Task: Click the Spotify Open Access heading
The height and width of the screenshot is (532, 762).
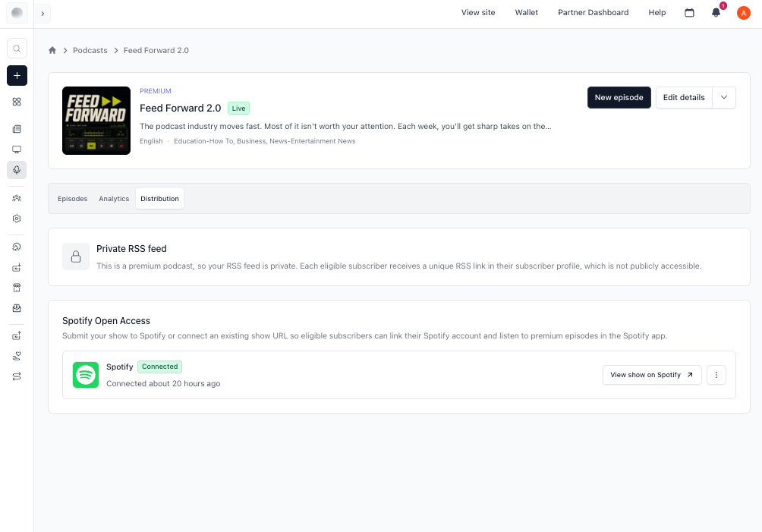Action: click(x=106, y=321)
